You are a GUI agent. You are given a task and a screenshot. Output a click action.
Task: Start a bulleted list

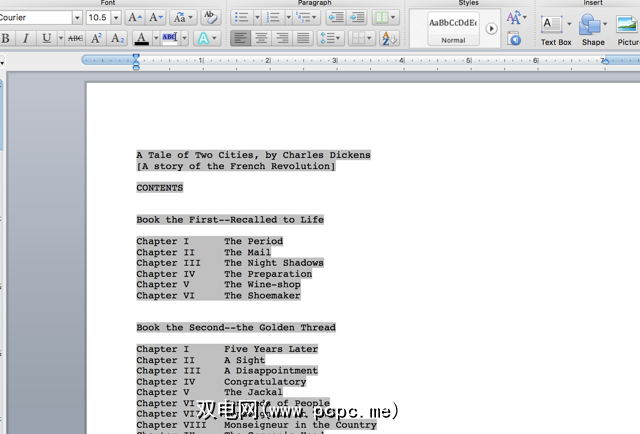[242, 18]
